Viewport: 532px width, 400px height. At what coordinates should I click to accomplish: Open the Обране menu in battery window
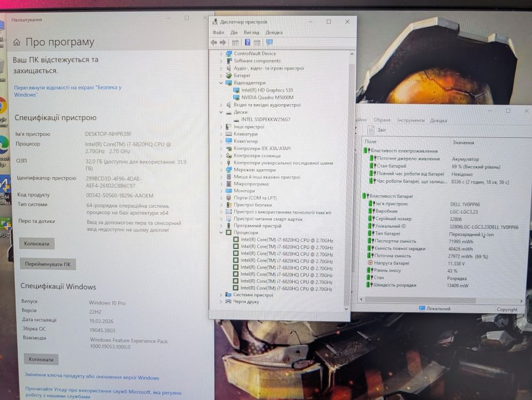pos(382,120)
